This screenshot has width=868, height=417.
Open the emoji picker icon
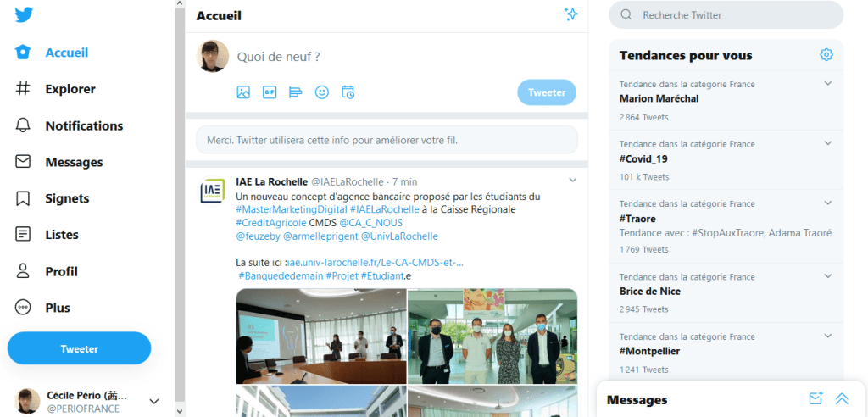322,92
